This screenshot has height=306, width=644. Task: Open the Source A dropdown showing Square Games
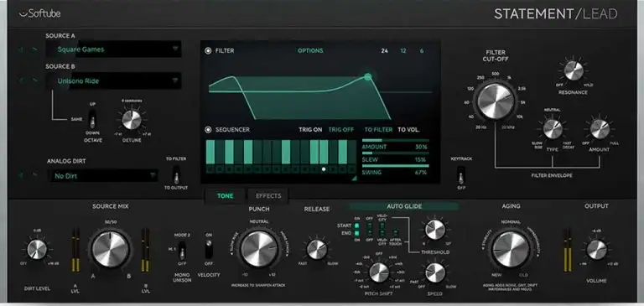(113, 49)
